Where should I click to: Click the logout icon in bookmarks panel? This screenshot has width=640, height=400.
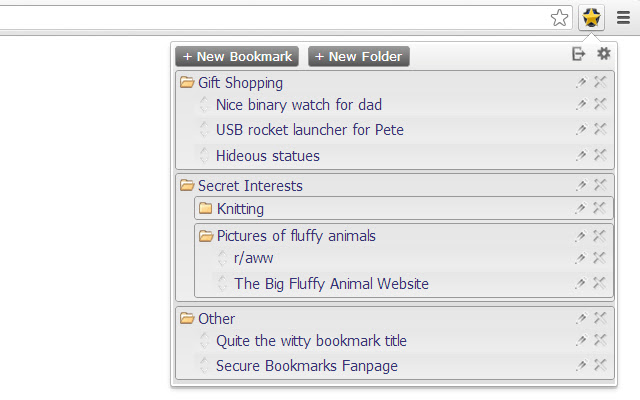[579, 55]
